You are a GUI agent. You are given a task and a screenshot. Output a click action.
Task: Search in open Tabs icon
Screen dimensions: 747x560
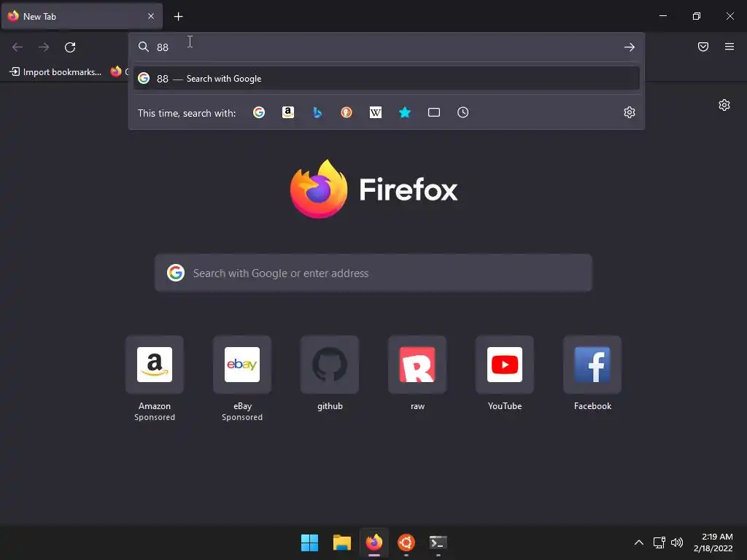(433, 112)
